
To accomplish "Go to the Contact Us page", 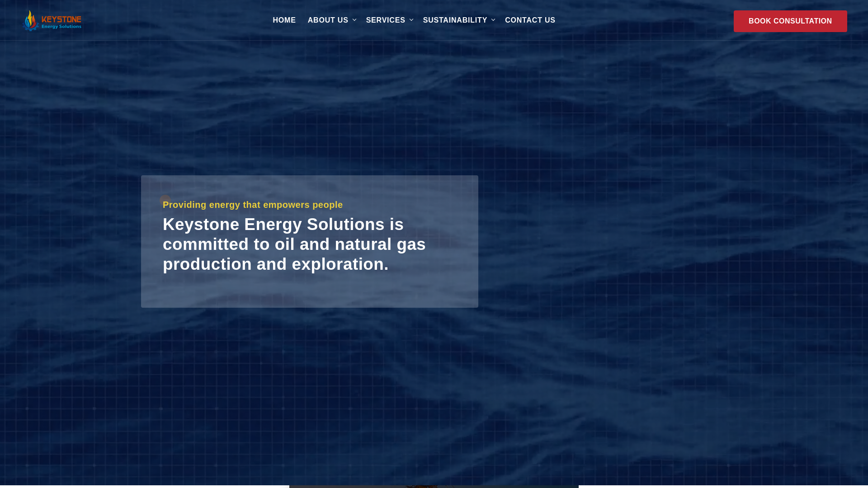I will pos(530,20).
